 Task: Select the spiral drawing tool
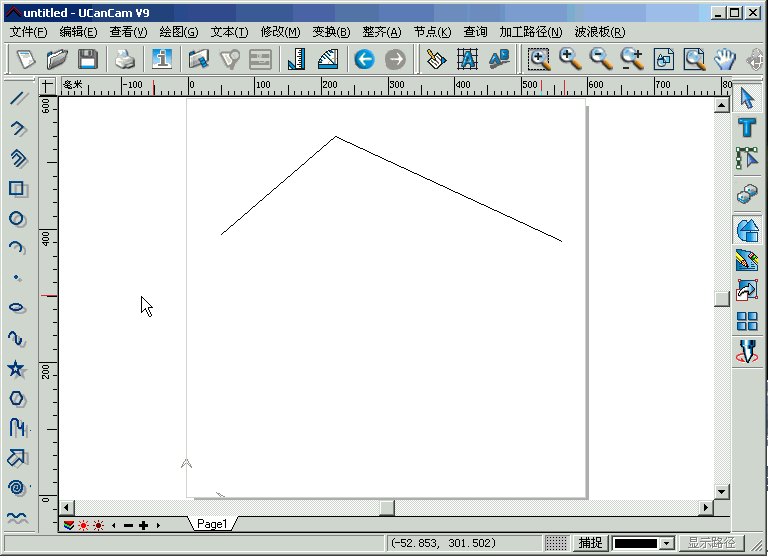(17, 487)
